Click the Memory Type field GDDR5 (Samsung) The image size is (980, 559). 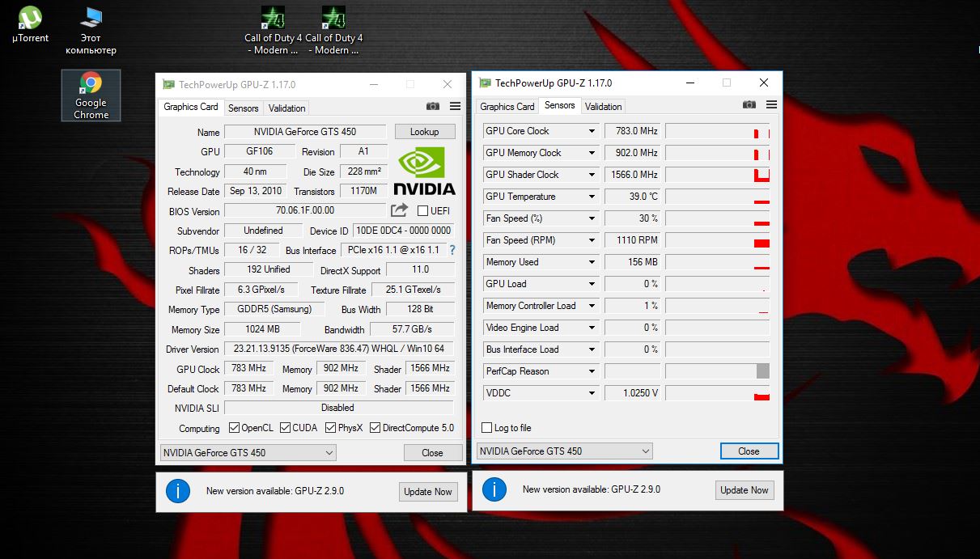pos(274,309)
